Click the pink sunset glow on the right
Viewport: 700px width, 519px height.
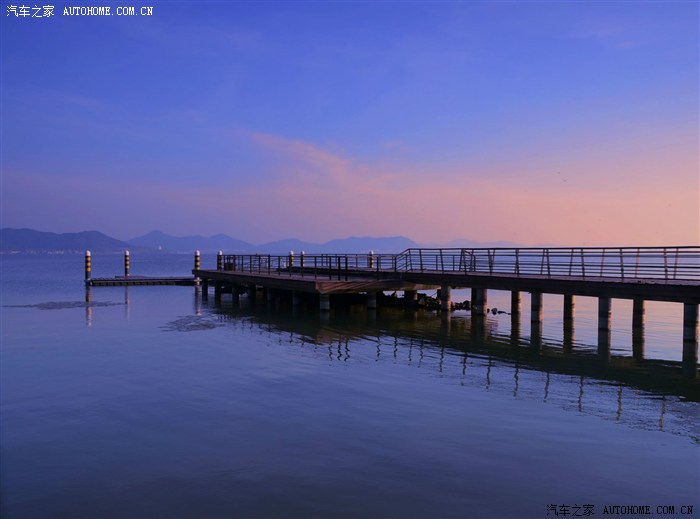(x=620, y=200)
